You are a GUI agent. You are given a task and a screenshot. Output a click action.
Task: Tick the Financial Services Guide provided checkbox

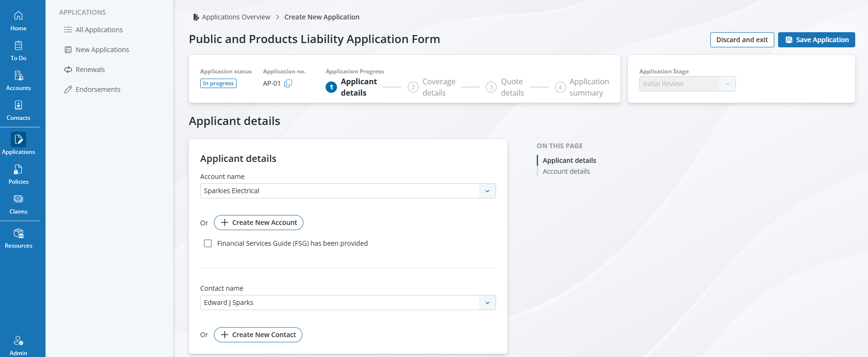pyautogui.click(x=208, y=243)
